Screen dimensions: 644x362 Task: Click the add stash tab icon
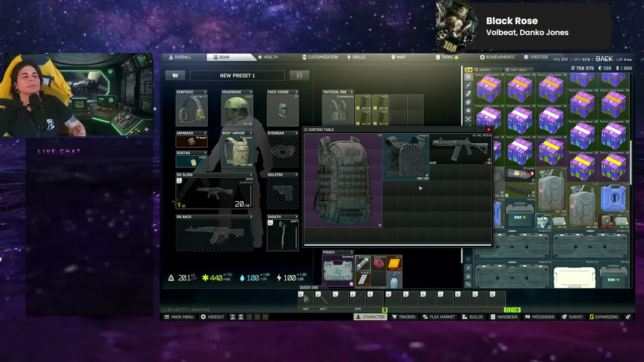point(468,70)
